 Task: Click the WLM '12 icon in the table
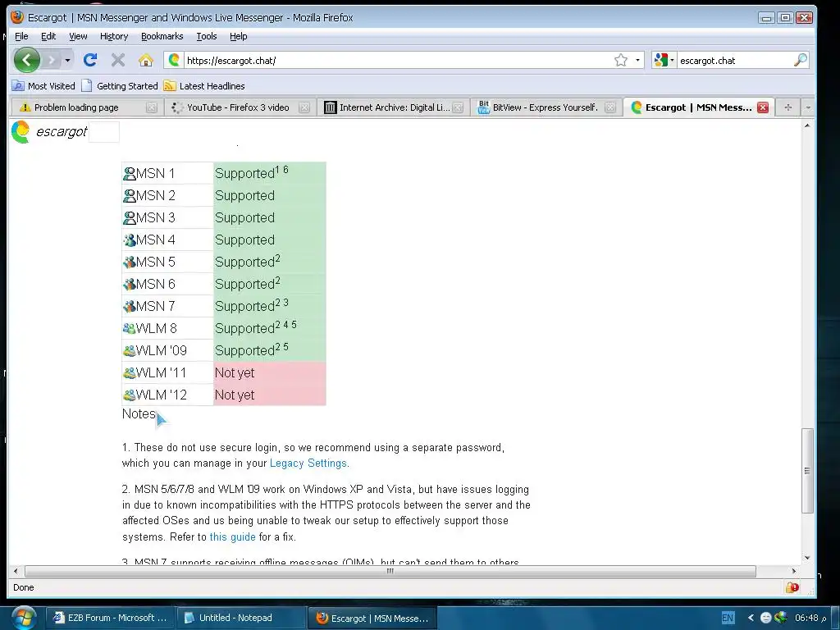(129, 395)
